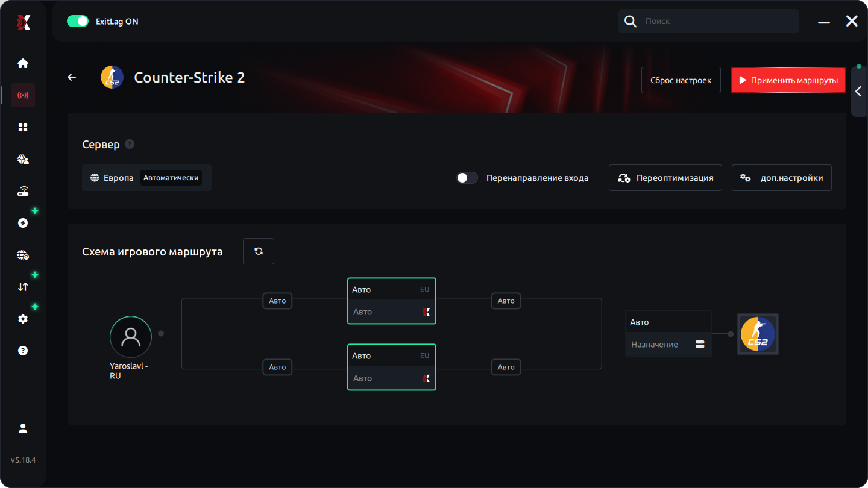868x488 pixels.
Task: Close the ExitLag window
Action: pyautogui.click(x=852, y=21)
